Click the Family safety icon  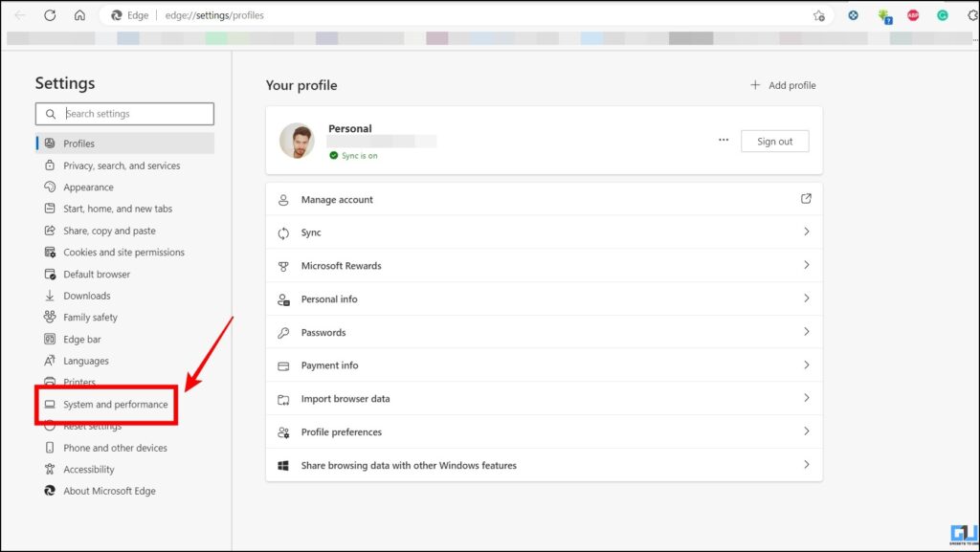(x=50, y=317)
